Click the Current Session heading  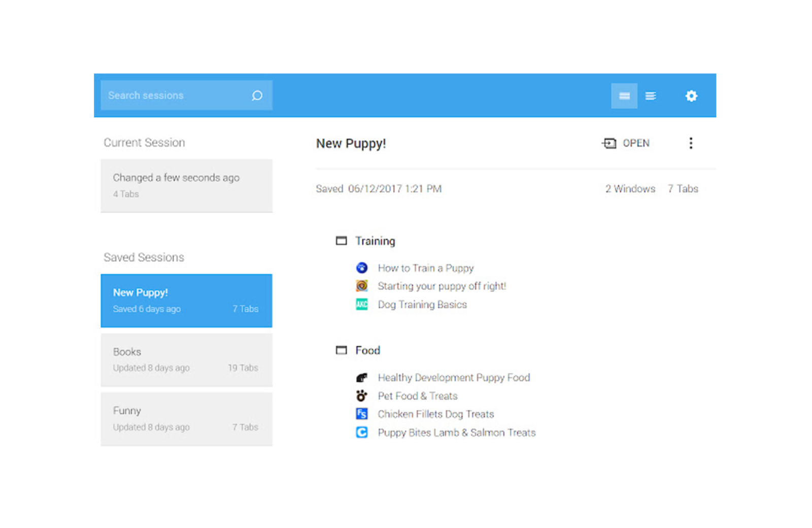click(144, 143)
